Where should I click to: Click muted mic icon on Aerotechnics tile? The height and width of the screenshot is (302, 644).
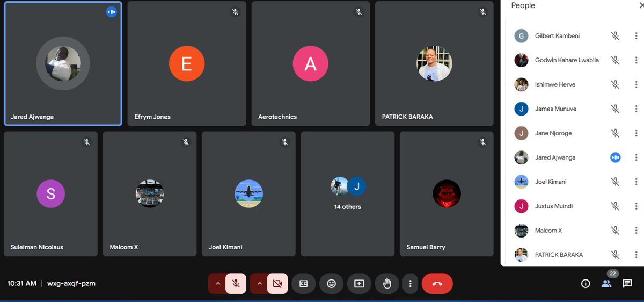point(359,11)
